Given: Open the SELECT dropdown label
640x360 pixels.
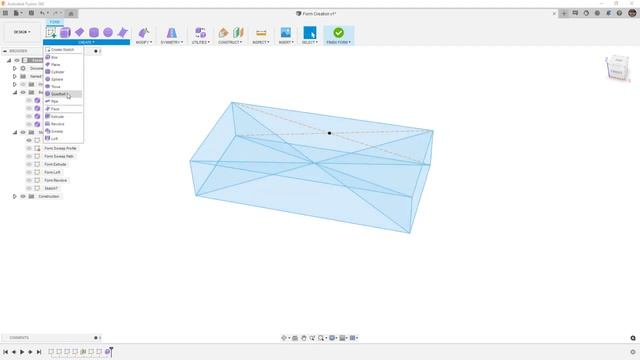Looking at the screenshot, I should [310, 42].
